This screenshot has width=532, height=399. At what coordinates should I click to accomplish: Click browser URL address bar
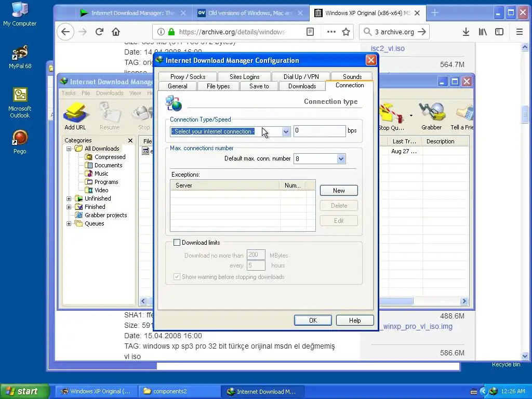tap(232, 32)
